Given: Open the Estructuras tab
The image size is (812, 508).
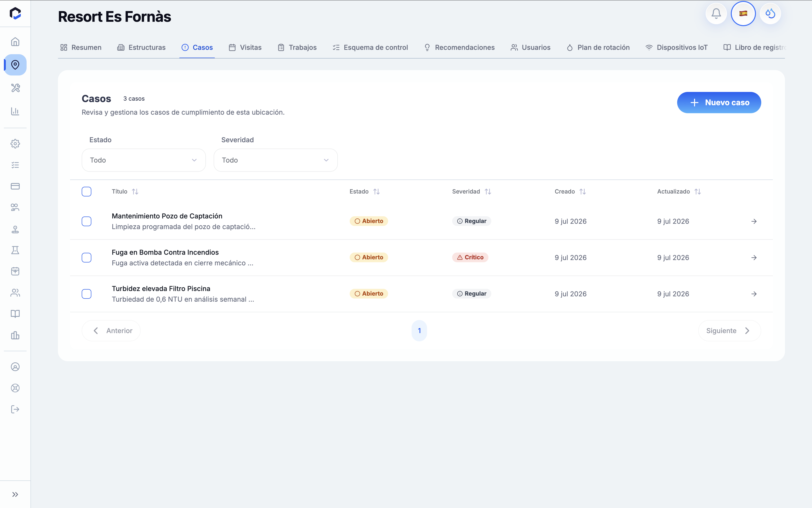Looking at the screenshot, I should (141, 47).
